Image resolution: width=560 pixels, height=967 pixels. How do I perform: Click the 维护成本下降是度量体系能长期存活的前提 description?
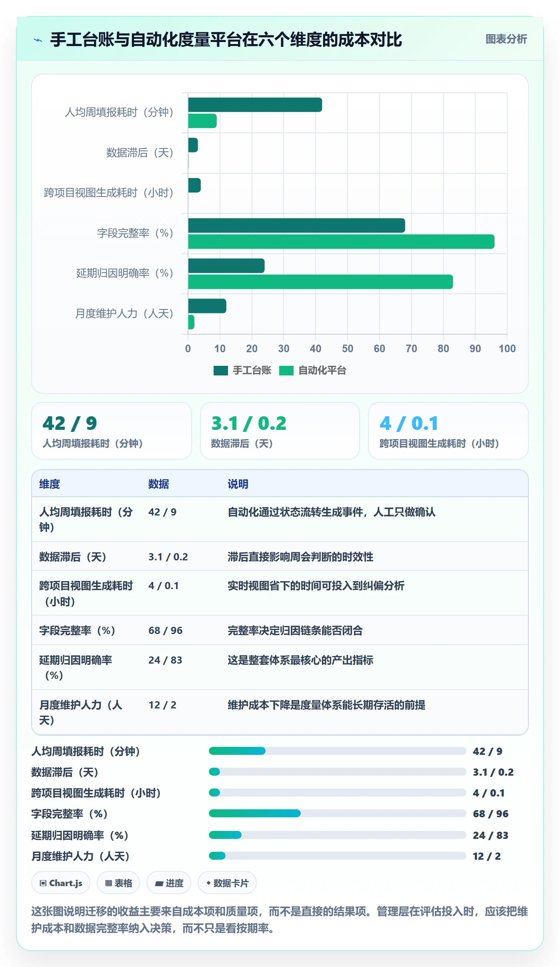tap(326, 705)
